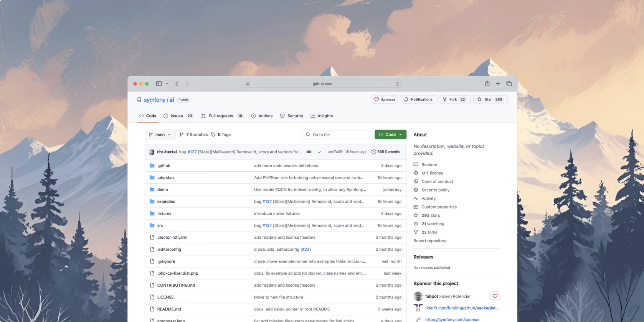The width and height of the screenshot is (644, 322).
Task: Open the LICENSE file
Action: pyautogui.click(x=165, y=297)
